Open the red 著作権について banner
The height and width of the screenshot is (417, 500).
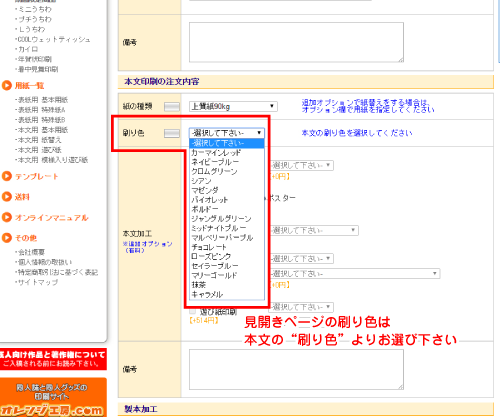pos(53,359)
